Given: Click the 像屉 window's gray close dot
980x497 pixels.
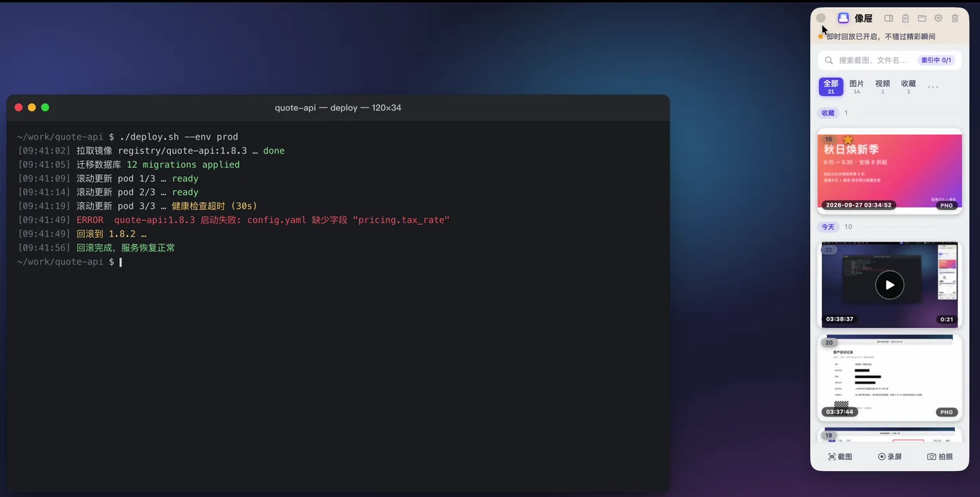Looking at the screenshot, I should point(821,18).
